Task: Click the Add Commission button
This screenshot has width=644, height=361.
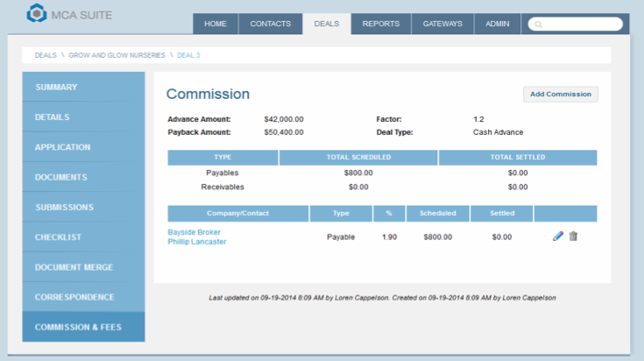Action: click(561, 94)
